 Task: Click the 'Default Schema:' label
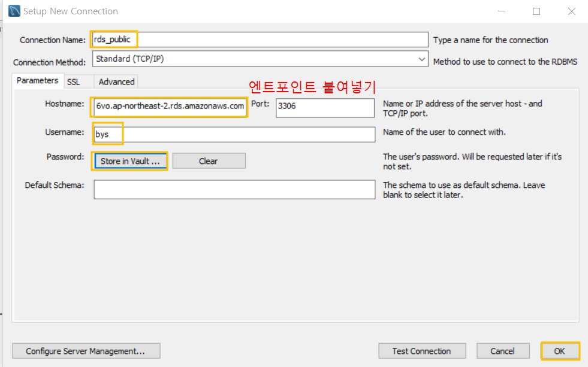tap(55, 185)
